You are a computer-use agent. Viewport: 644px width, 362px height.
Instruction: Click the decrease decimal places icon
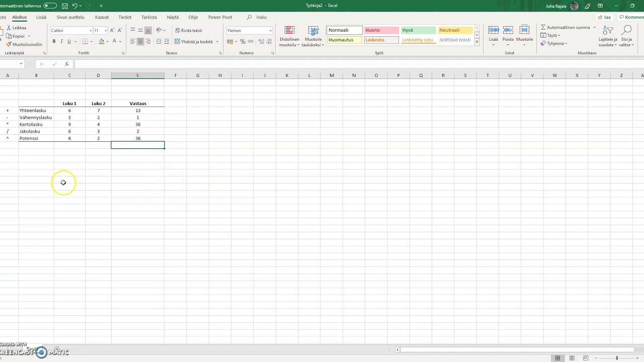268,42
